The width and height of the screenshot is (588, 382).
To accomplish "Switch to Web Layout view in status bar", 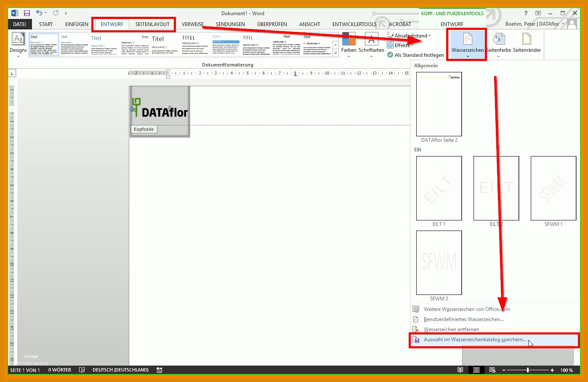I will click(492, 370).
